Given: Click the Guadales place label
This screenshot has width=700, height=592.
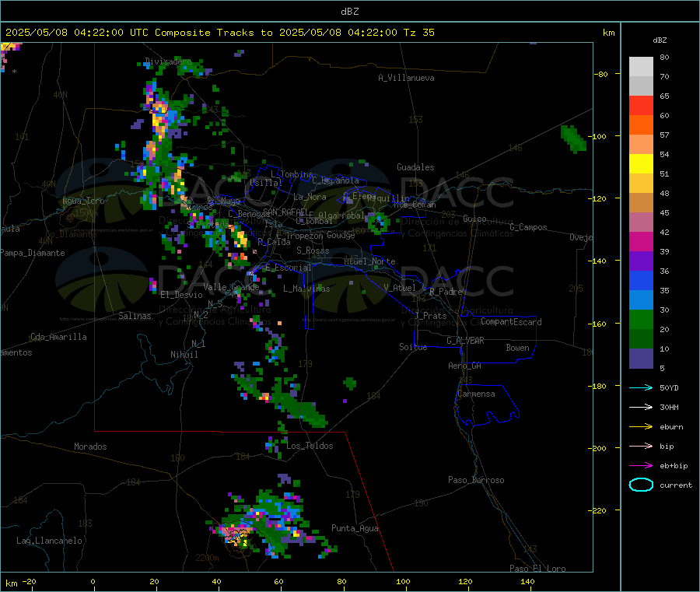Looking at the screenshot, I should (415, 167).
